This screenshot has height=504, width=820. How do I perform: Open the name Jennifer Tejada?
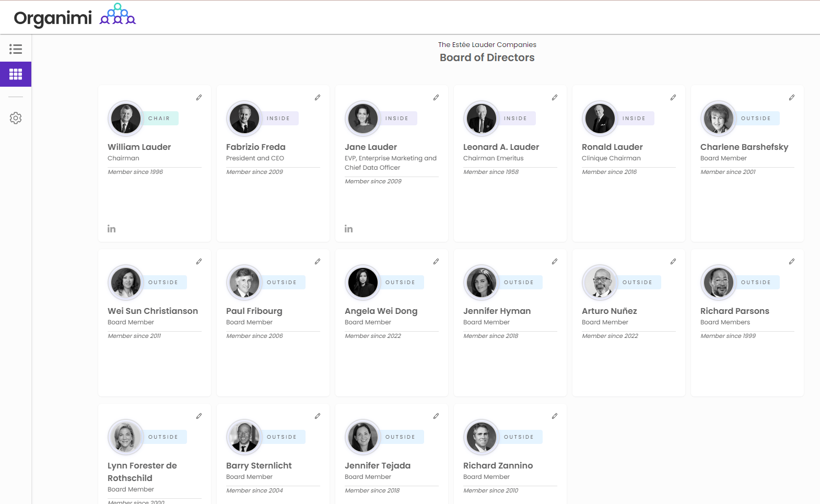tap(378, 466)
